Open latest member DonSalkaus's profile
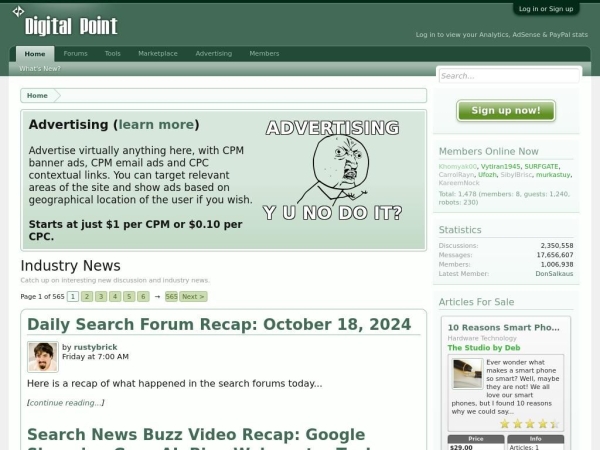 [554, 274]
